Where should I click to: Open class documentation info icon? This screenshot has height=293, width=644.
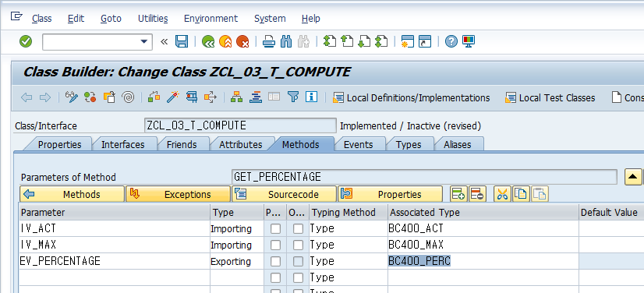pyautogui.click(x=311, y=97)
